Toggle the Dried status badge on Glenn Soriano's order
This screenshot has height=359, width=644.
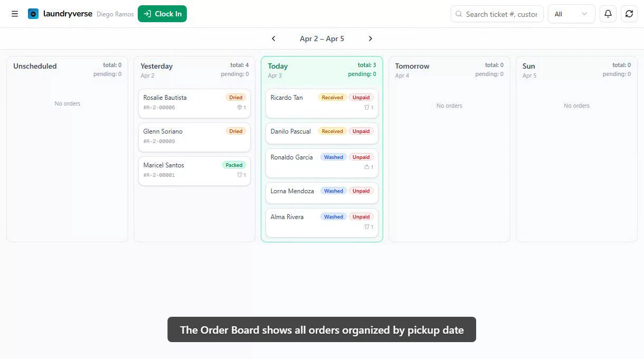(235, 131)
